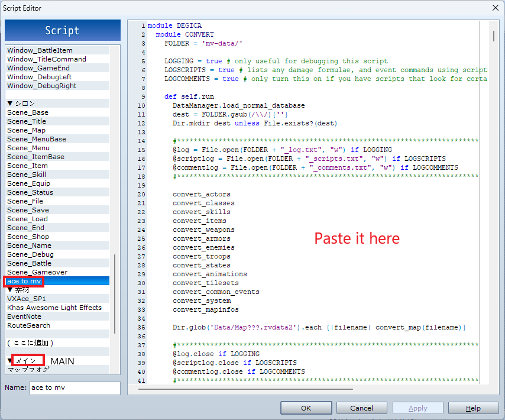
Task: Click the 'LOGGING = true' code line
Action: coord(276,61)
